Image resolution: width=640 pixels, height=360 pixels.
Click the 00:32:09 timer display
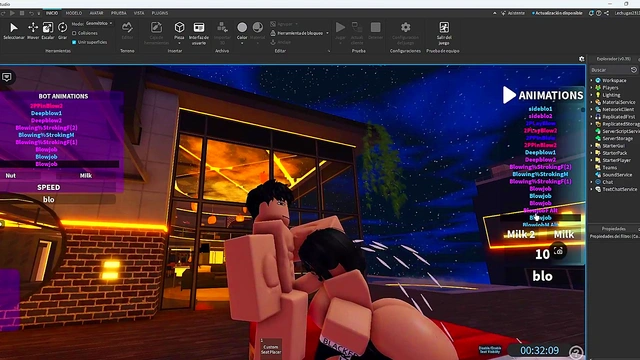pos(539,351)
